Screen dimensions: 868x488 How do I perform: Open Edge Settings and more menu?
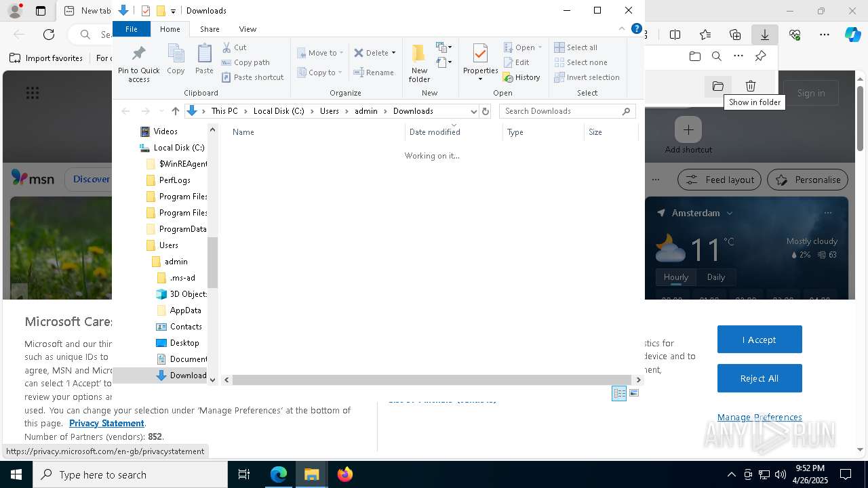825,35
